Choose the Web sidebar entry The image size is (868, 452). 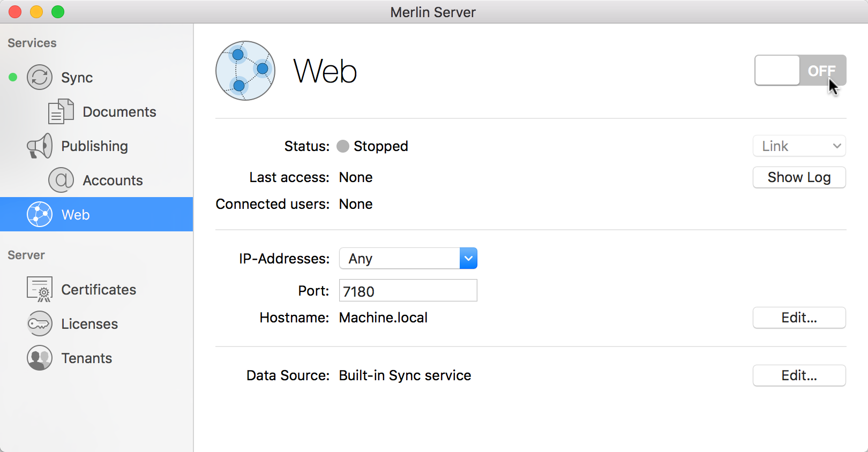pos(96,214)
